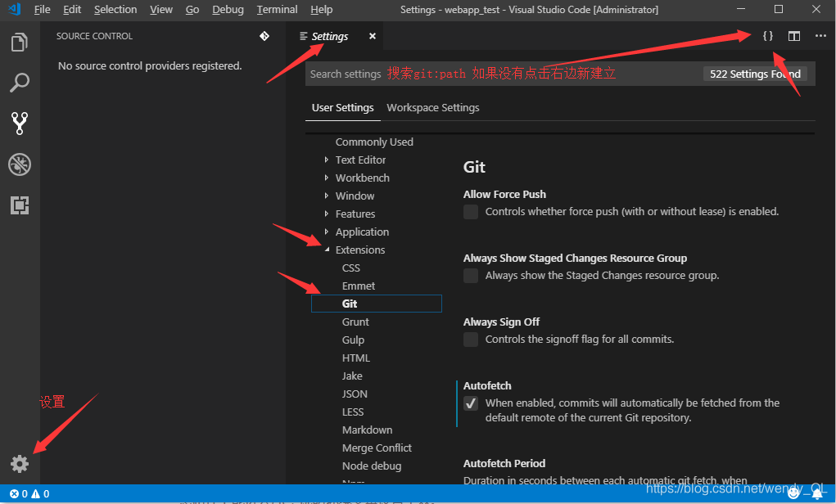Click the Always Sign Off setting title
The height and width of the screenshot is (504, 836).
pos(501,322)
